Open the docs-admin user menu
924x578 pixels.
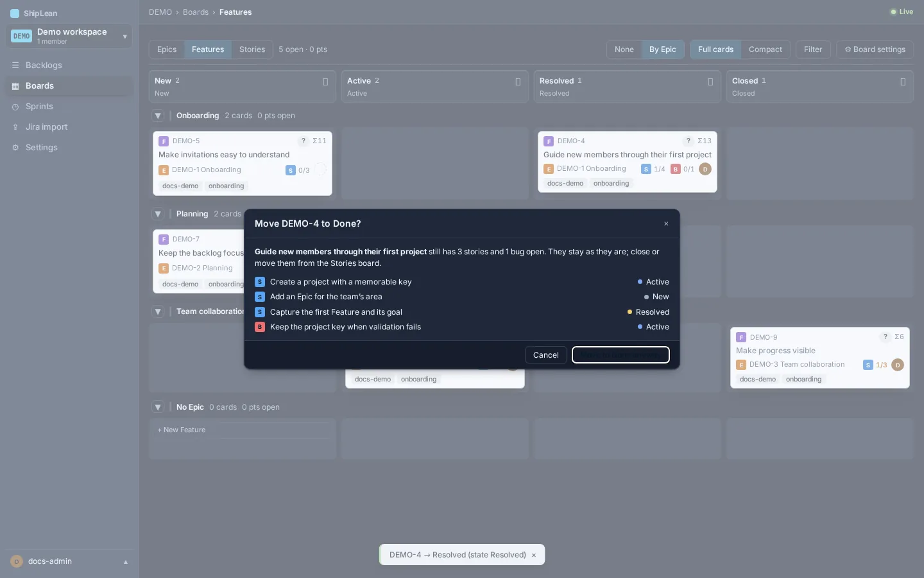(69, 561)
